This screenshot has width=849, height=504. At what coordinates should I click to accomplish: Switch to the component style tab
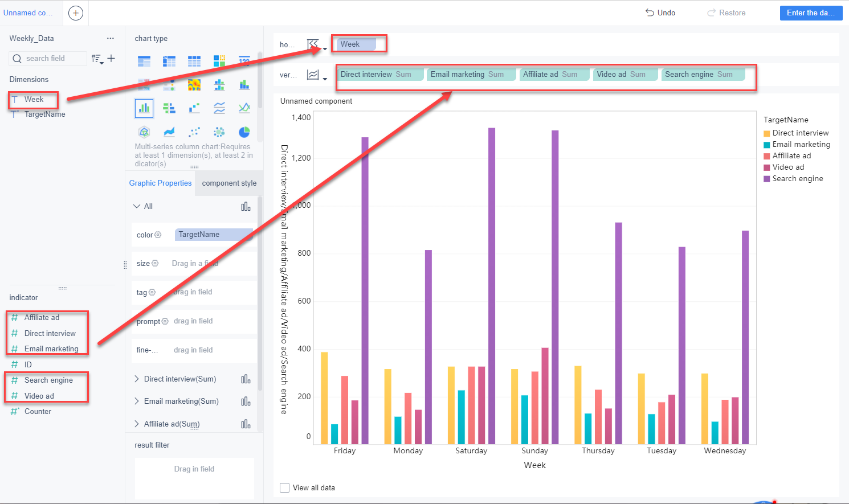tap(229, 183)
